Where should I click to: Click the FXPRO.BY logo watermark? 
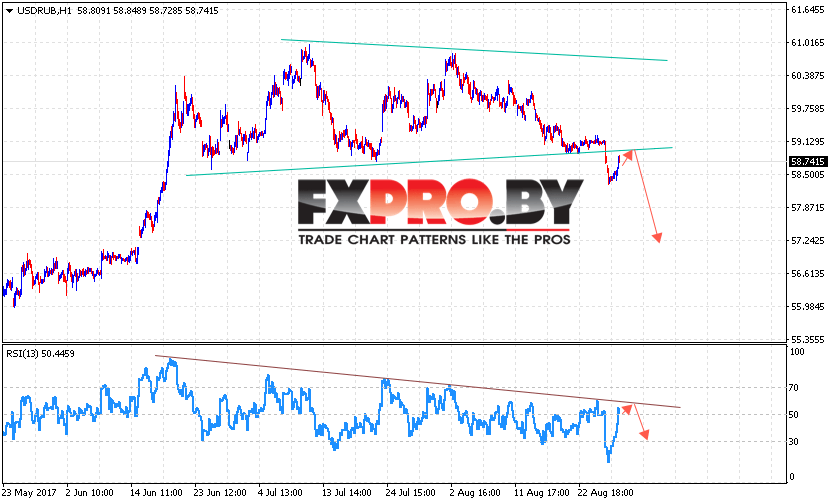tap(440, 202)
